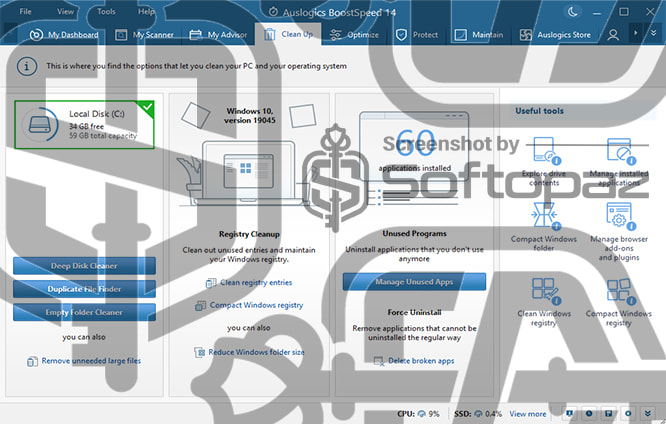Expand status bar double-chevron button
The image size is (666, 424).
click(x=648, y=413)
